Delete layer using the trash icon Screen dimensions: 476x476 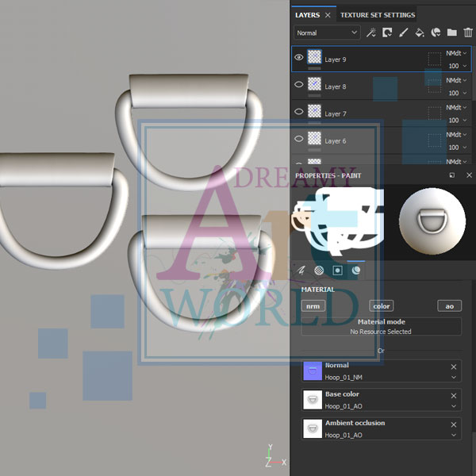tap(467, 33)
